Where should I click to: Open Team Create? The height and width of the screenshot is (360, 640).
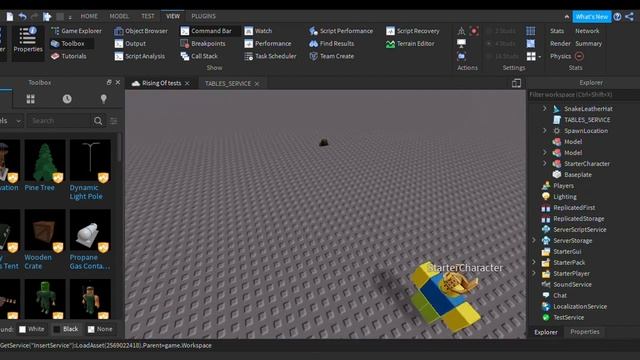point(331,56)
